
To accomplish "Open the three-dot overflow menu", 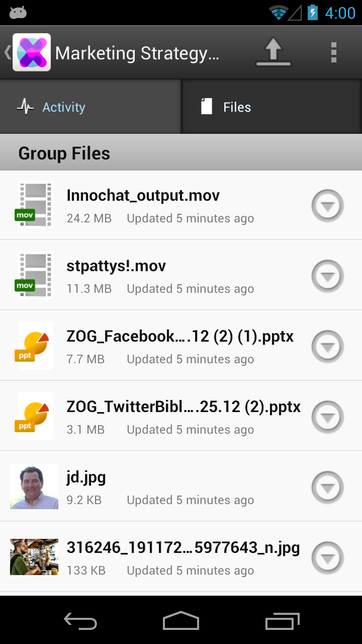I will point(333,52).
